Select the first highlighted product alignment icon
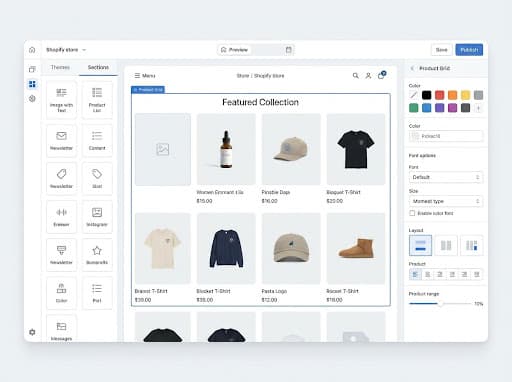This screenshot has height=382, width=512. (415, 274)
